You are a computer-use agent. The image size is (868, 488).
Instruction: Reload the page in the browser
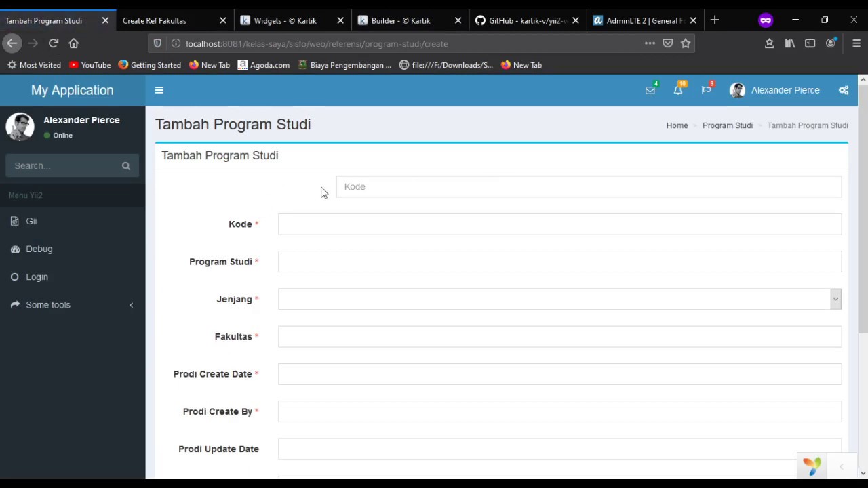(x=54, y=43)
